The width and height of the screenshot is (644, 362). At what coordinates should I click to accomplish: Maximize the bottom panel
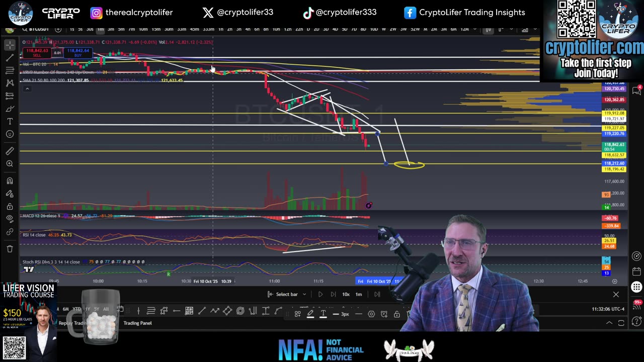click(621, 323)
